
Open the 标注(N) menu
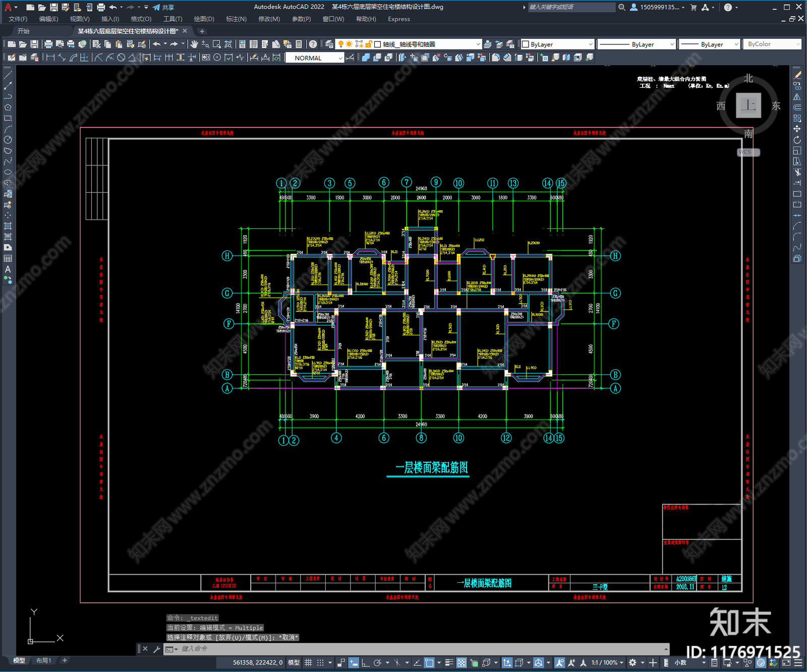[236, 19]
